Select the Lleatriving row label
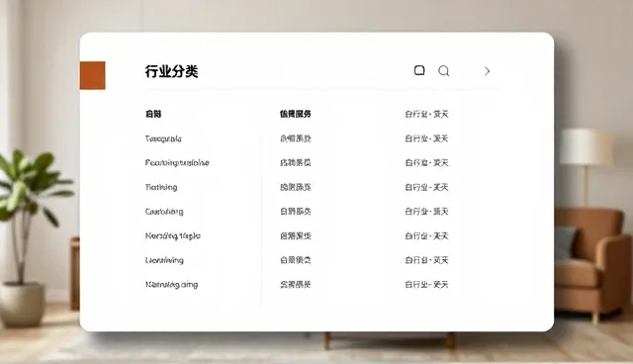The width and height of the screenshot is (633, 364). pos(164,260)
